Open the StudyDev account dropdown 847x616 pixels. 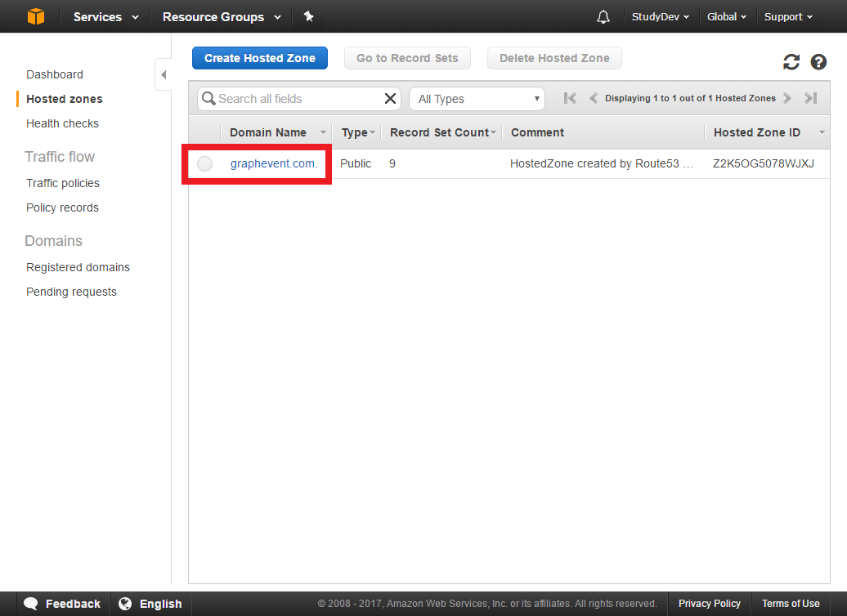[x=660, y=16]
